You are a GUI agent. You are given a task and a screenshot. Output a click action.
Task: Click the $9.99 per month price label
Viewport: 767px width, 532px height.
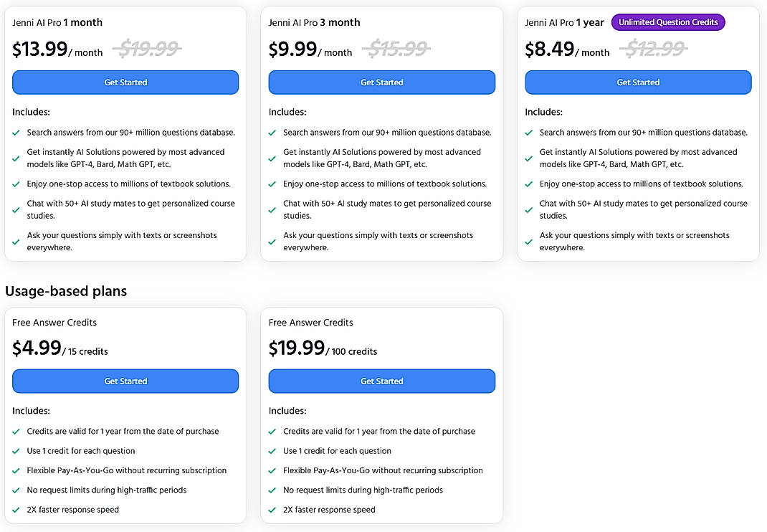(287, 49)
